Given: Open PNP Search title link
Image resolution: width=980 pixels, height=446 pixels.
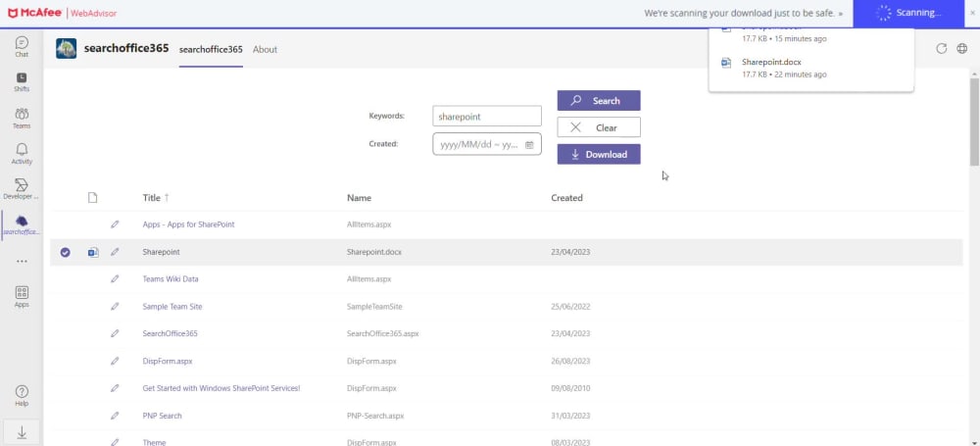Looking at the screenshot, I should coord(162,416).
